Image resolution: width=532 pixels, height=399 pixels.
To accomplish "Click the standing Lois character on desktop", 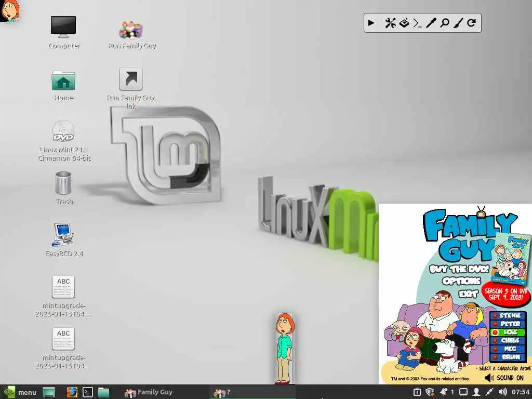I will (284, 349).
